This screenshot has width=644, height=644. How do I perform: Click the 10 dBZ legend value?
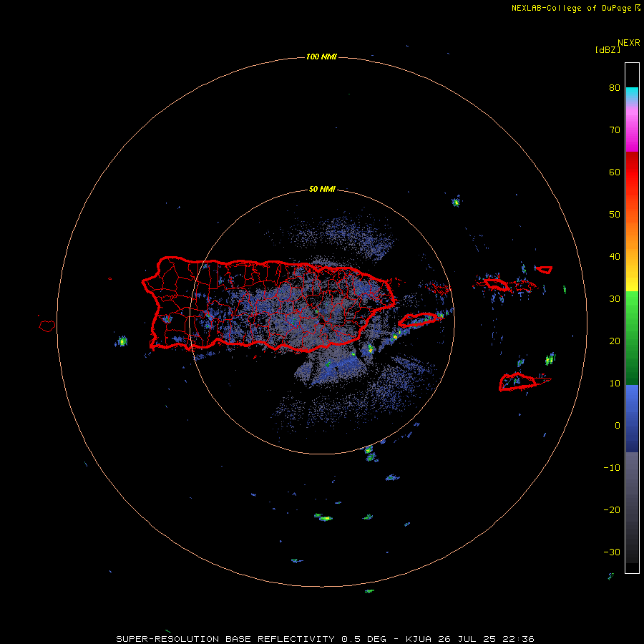(615, 384)
